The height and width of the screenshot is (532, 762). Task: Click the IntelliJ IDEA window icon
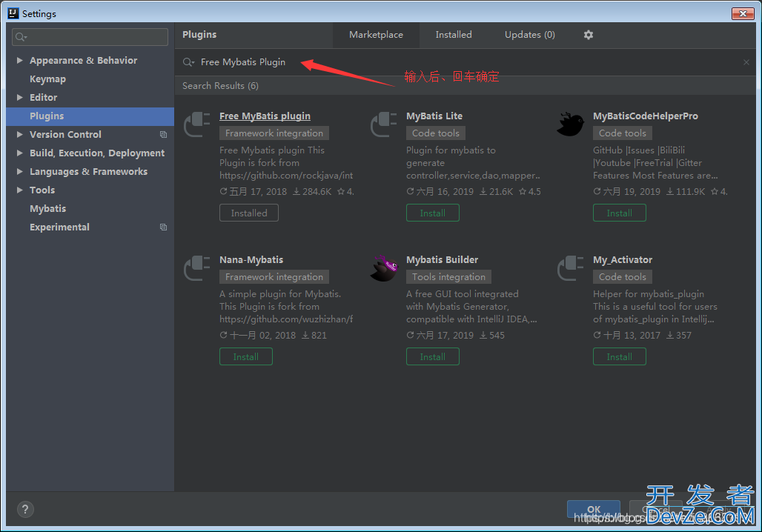coord(13,13)
